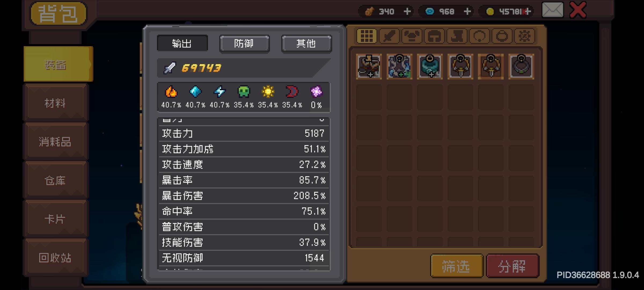Add more blue gems with plus
644x290 pixels.
pyautogui.click(x=467, y=11)
